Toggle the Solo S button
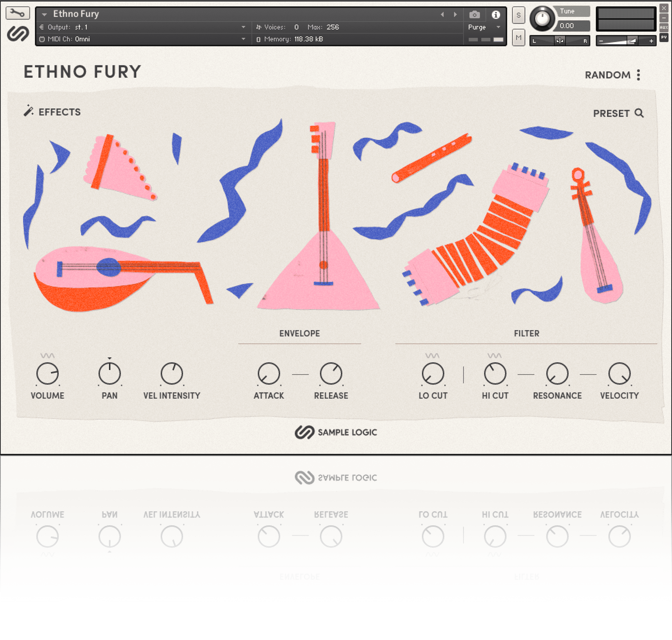The width and height of the screenshot is (672, 640). point(518,15)
